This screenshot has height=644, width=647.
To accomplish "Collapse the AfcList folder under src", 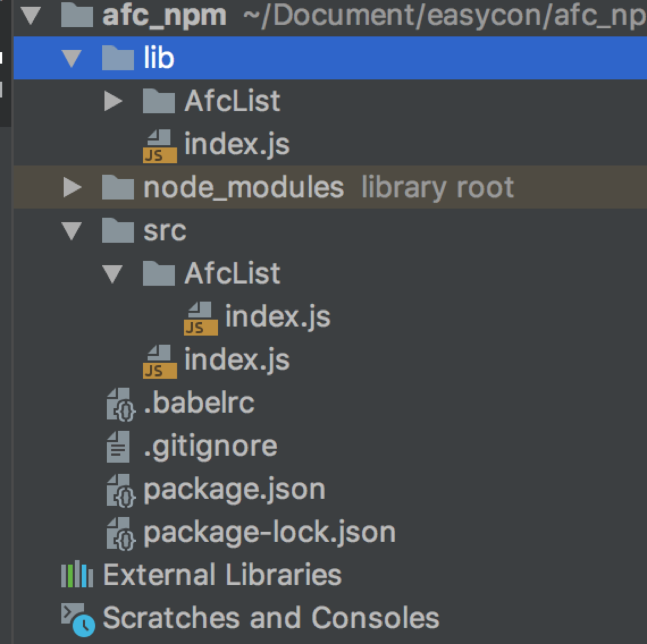I will pyautogui.click(x=113, y=273).
